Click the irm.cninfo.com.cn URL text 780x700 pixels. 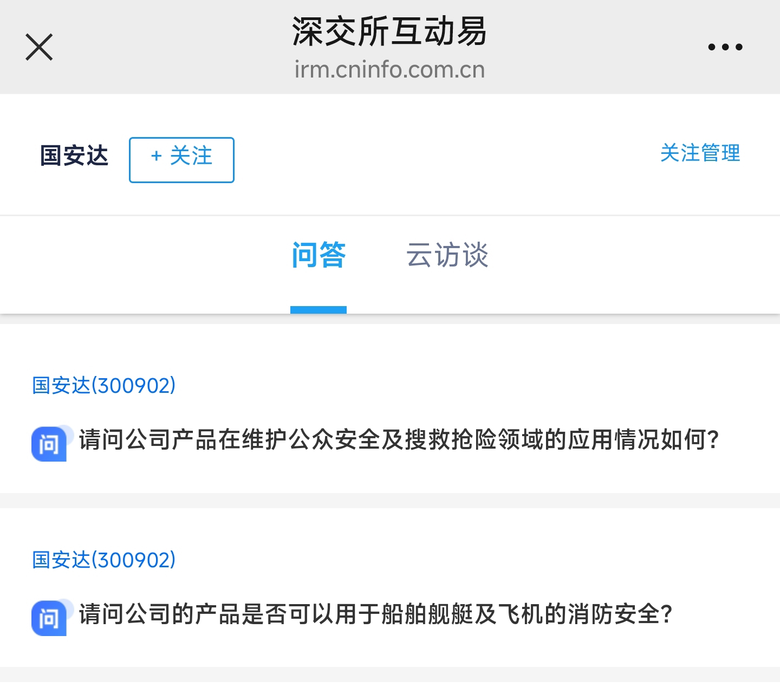(389, 70)
